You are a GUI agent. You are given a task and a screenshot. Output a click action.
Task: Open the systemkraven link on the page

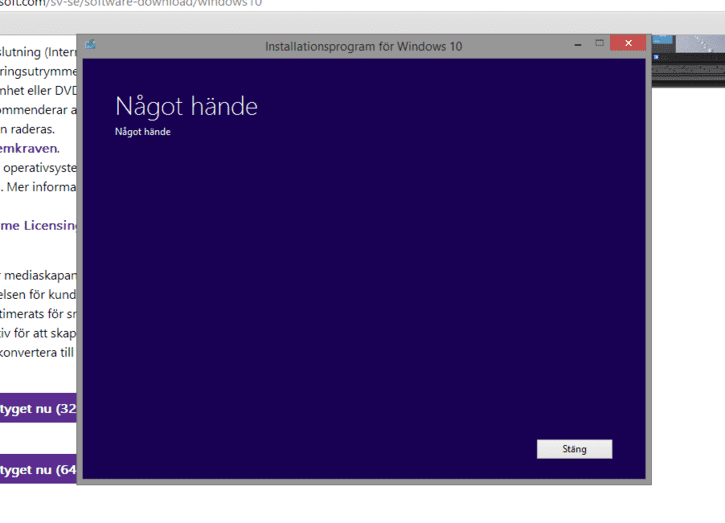click(x=37, y=148)
